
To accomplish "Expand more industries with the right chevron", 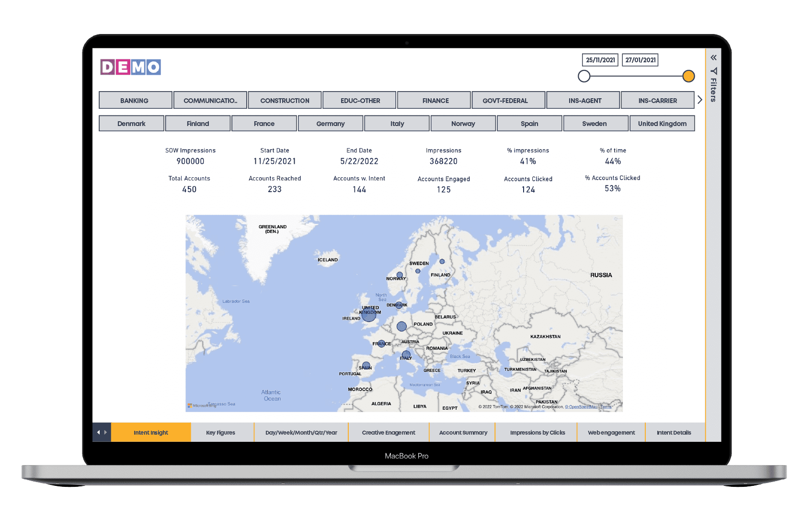I will [x=700, y=99].
